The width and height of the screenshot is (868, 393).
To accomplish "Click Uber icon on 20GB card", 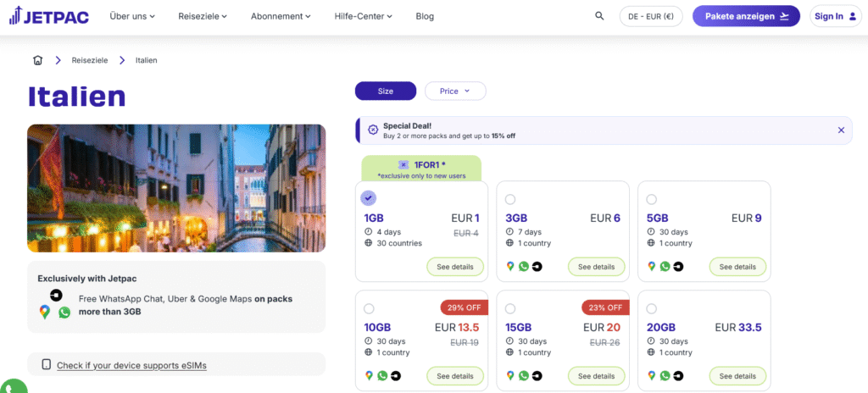I will coord(678,376).
